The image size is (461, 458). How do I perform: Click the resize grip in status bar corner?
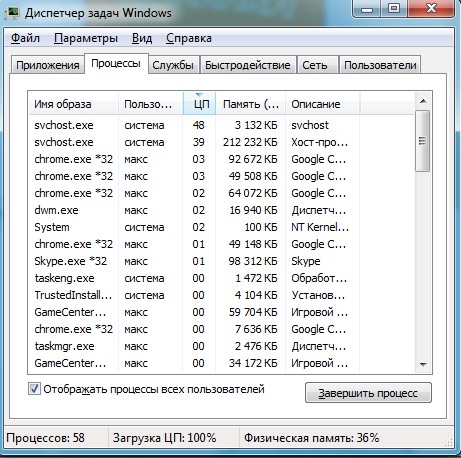click(449, 442)
